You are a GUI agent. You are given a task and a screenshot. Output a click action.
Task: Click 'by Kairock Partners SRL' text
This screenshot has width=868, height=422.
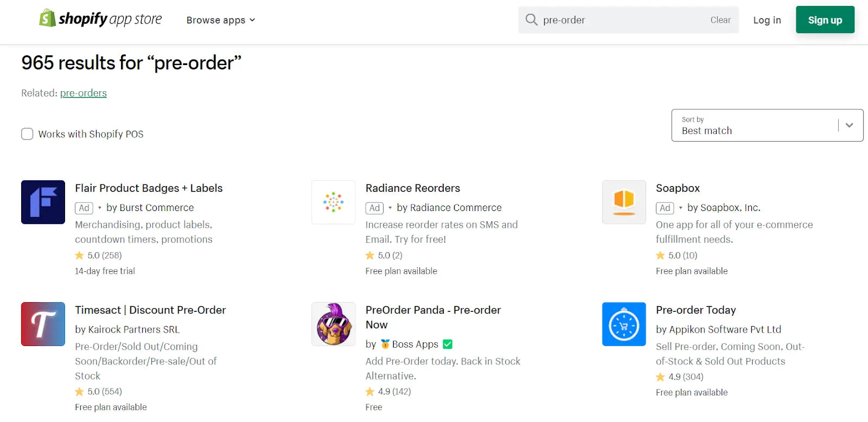[x=127, y=330]
